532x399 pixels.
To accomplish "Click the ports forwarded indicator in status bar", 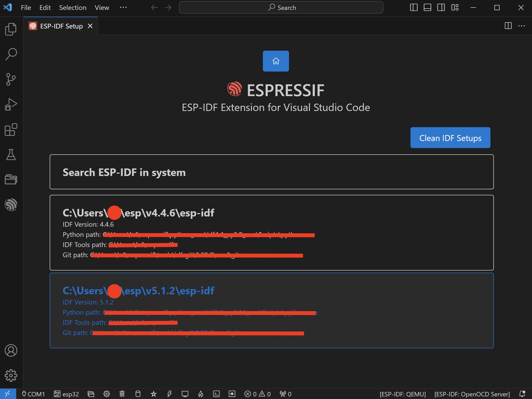I will [285, 394].
